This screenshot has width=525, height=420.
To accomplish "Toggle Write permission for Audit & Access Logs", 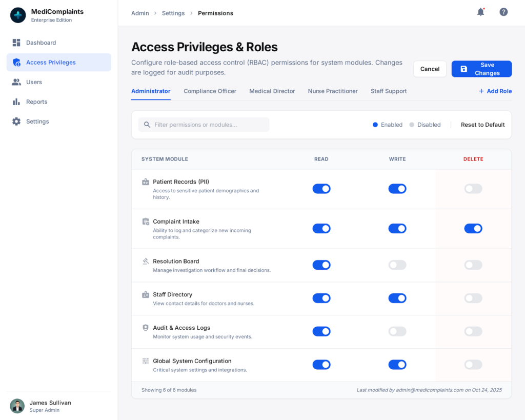I will coord(397,331).
